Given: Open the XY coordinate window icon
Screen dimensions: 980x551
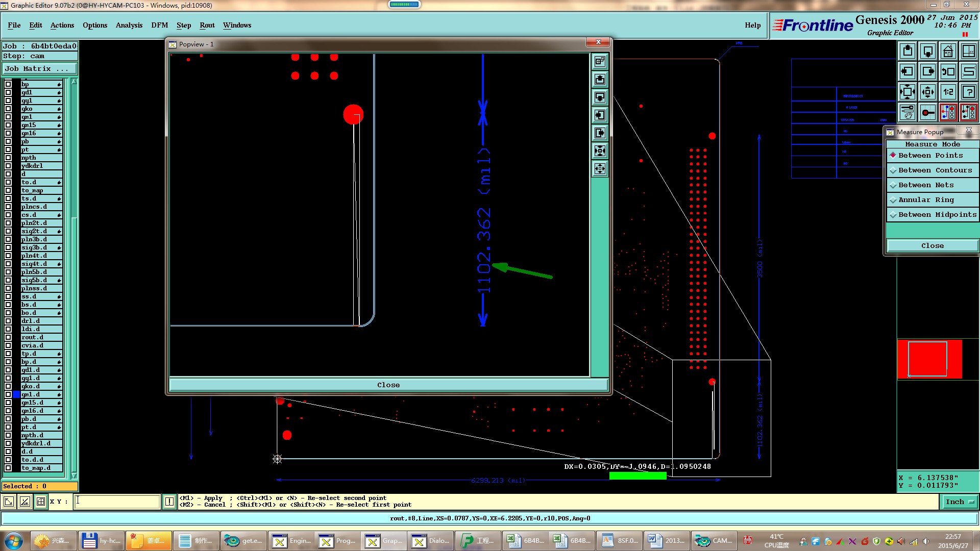Looking at the screenshot, I should [969, 51].
